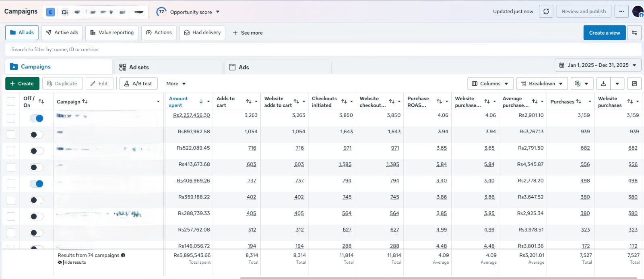Click the info icon beside 74 campaigns
The height and width of the screenshot is (279, 644).
(123, 255)
